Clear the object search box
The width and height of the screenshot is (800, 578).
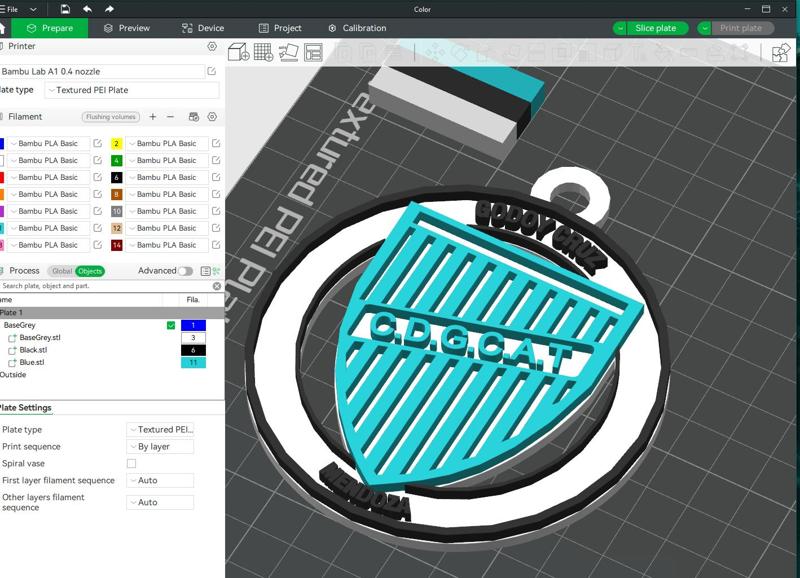point(217,286)
